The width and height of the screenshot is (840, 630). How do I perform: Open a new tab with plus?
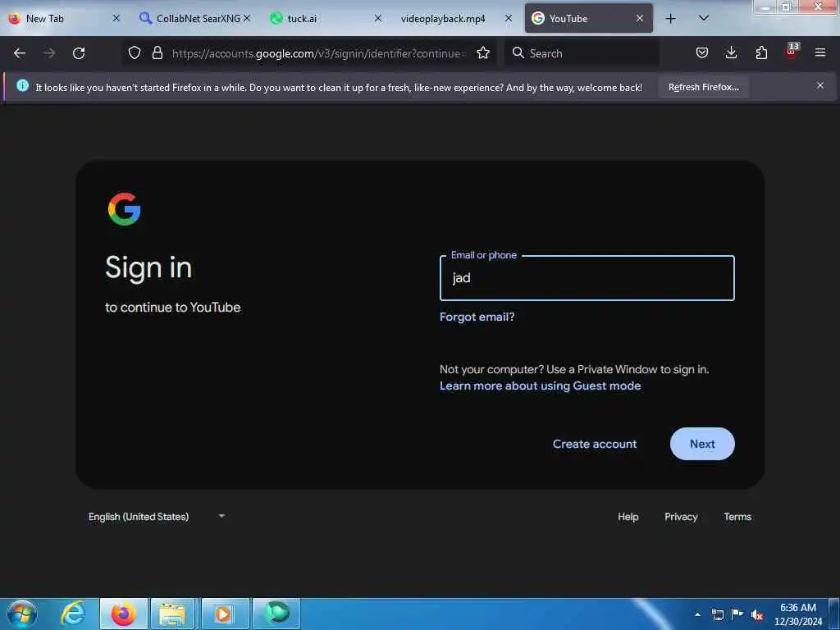click(670, 19)
